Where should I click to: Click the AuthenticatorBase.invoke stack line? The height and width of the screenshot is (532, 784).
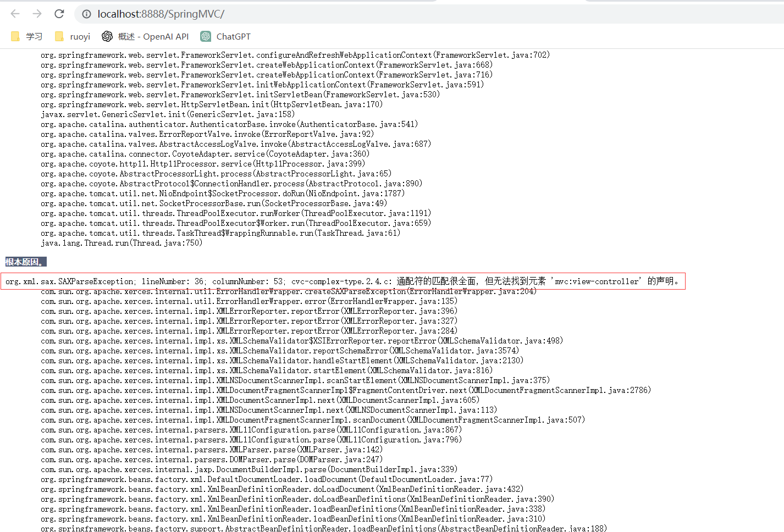[229, 124]
